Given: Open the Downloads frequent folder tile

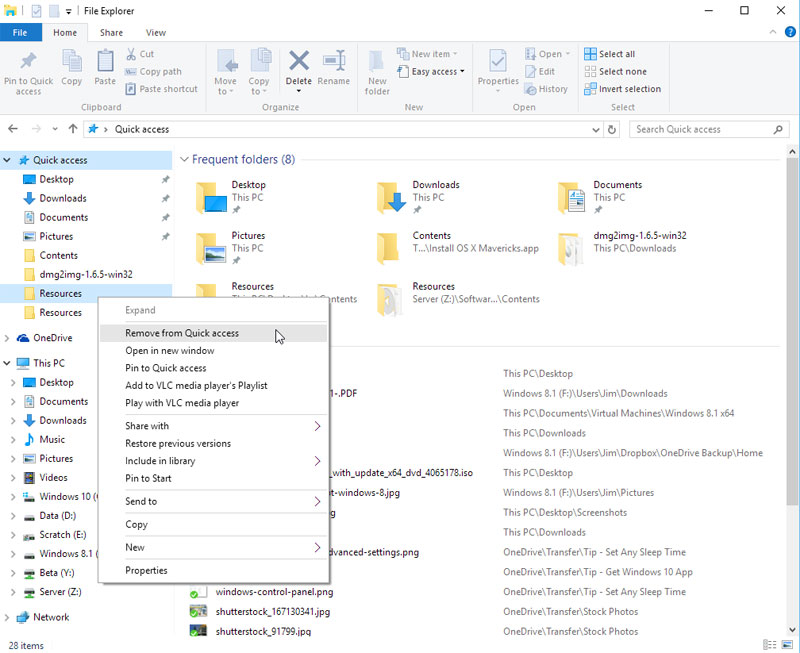Looking at the screenshot, I should tap(418, 197).
